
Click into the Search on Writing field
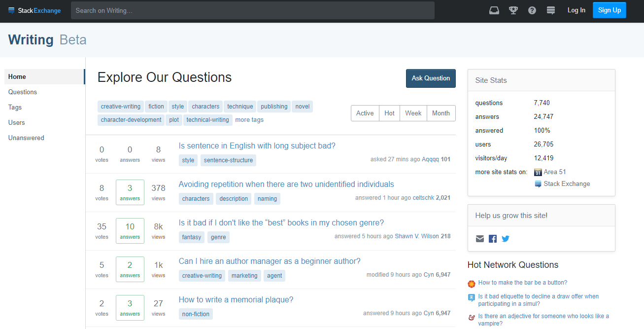253,10
